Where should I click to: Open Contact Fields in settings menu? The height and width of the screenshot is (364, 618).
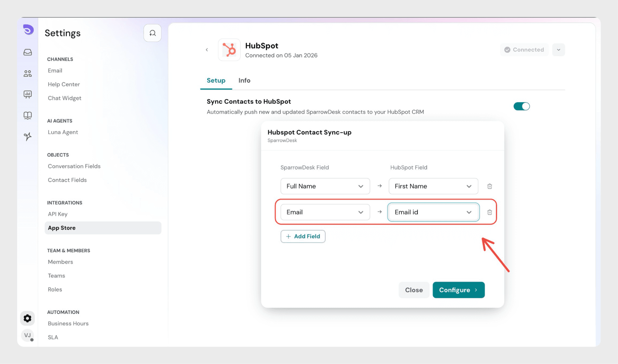[67, 180]
